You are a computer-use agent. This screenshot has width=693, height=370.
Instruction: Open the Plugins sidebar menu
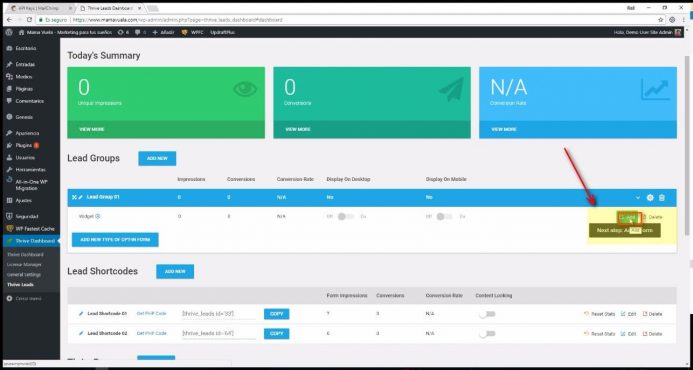pyautogui.click(x=24, y=145)
